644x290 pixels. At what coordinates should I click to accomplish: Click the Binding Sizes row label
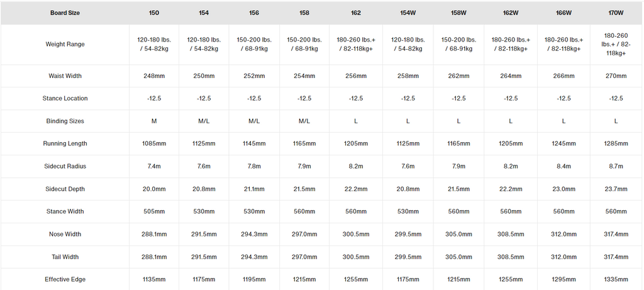tap(65, 121)
